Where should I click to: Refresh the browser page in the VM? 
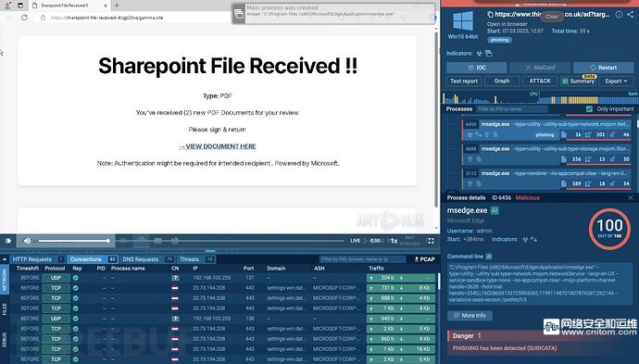[x=24, y=18]
